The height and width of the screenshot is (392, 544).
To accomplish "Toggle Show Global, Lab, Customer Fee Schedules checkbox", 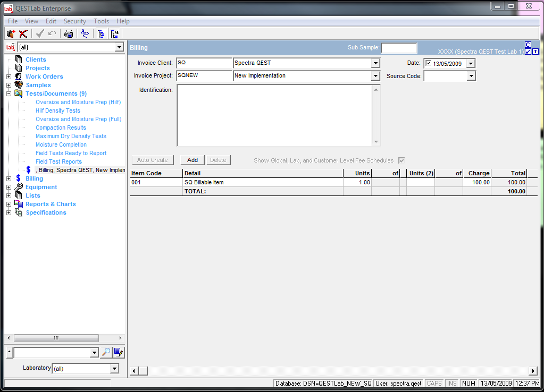I will click(401, 160).
